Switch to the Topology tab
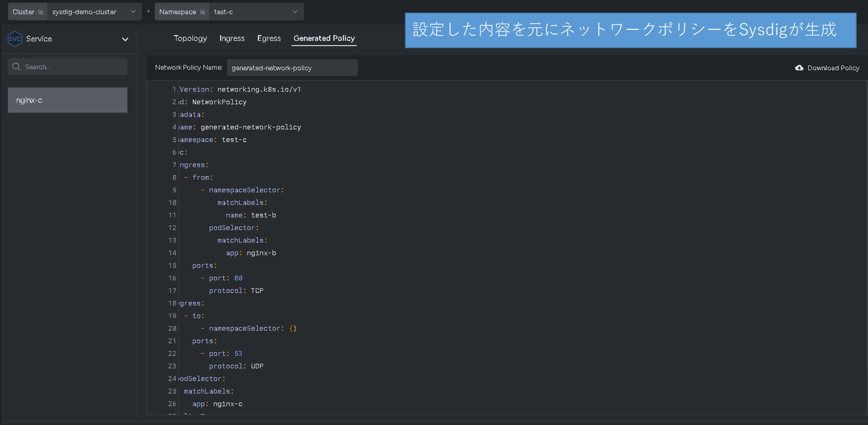 [190, 38]
